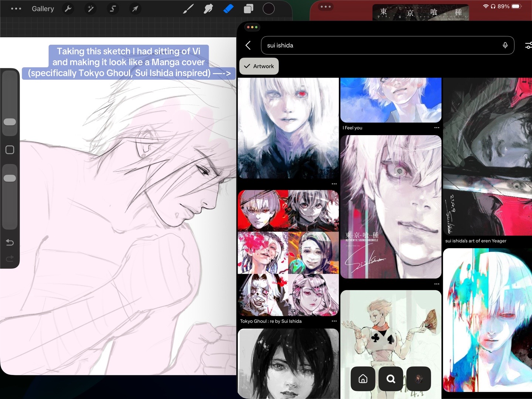Open the Authentic Sound Chronicle cover pin

coord(391,207)
